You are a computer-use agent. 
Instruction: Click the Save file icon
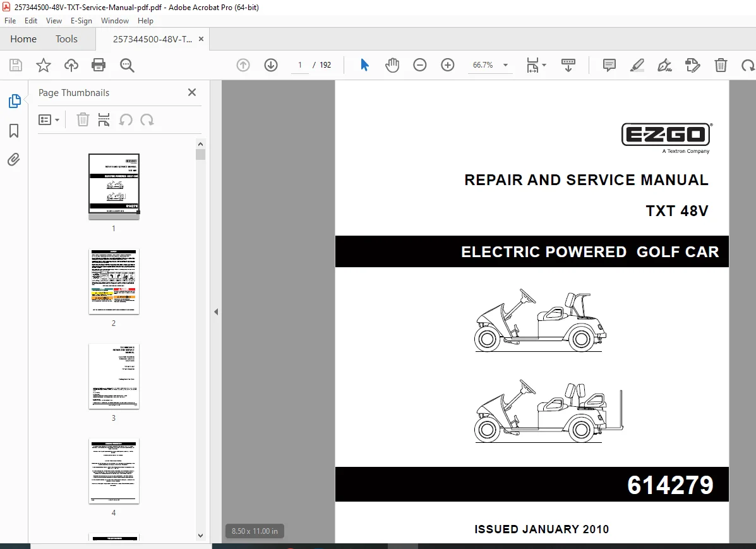[x=16, y=65]
